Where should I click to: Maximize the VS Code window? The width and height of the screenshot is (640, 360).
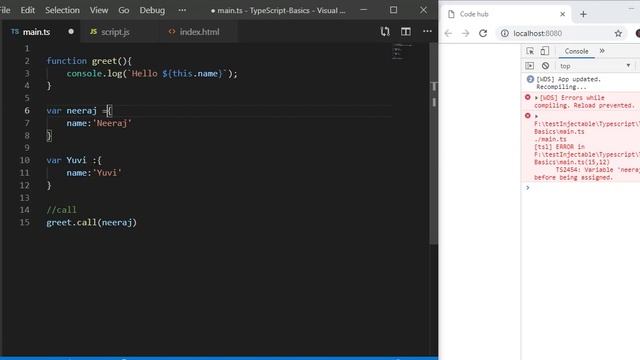[x=393, y=10]
